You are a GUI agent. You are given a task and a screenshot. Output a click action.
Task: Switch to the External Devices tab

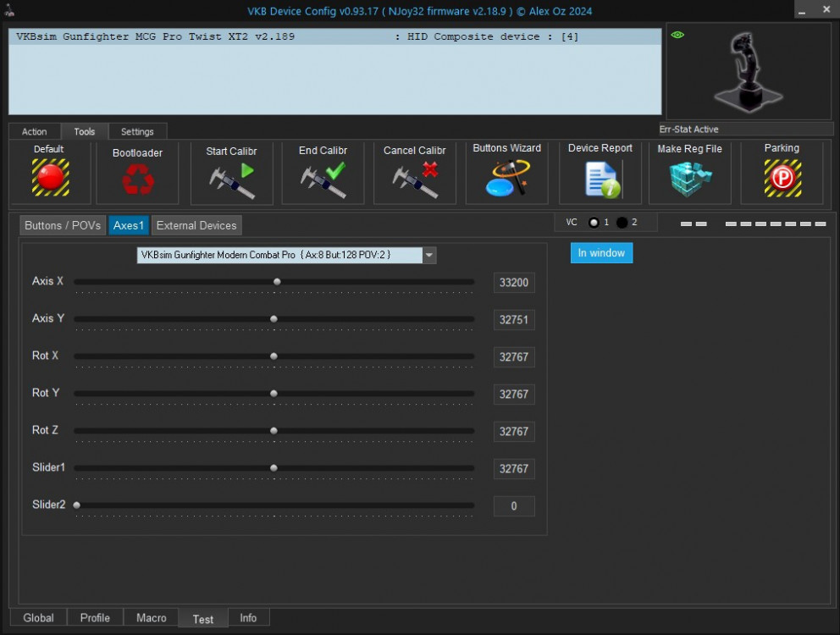pyautogui.click(x=196, y=225)
